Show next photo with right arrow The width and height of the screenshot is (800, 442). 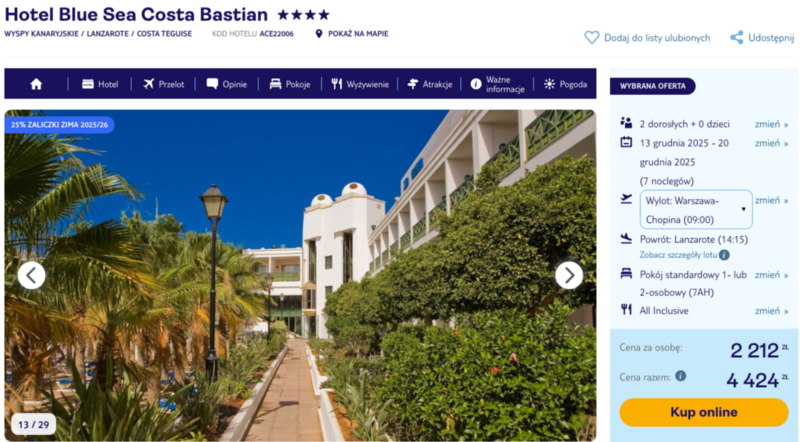(x=569, y=276)
